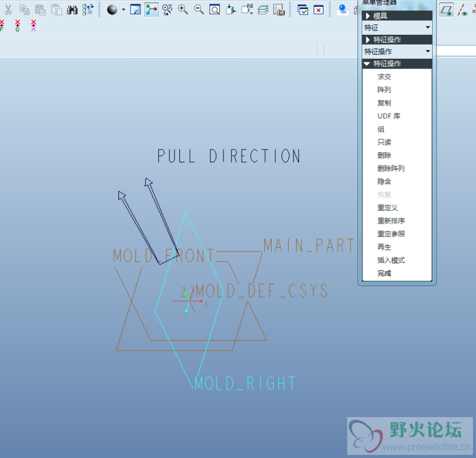This screenshot has height=458, width=476.
Task: Select 组 menu entry
Action: [x=381, y=129]
